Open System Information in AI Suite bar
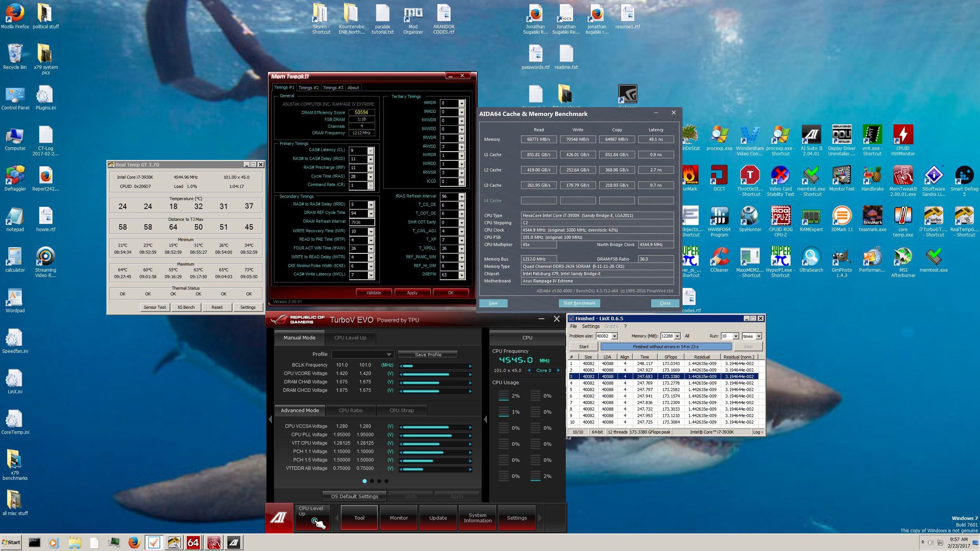This screenshot has width=980, height=551. coord(477,518)
